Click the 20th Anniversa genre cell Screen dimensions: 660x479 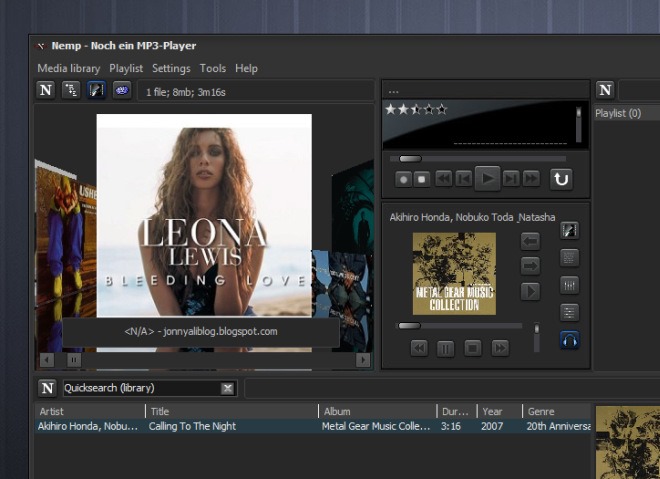click(x=558, y=426)
